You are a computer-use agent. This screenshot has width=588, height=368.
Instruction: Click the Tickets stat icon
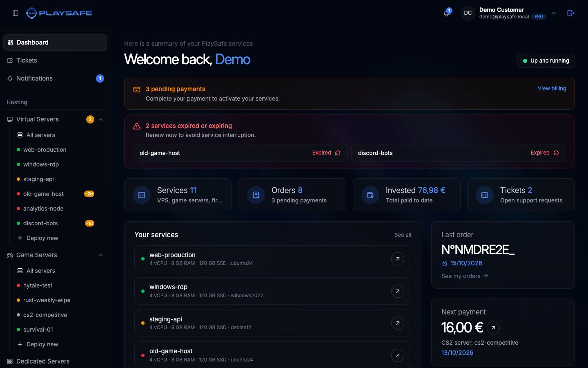click(485, 195)
